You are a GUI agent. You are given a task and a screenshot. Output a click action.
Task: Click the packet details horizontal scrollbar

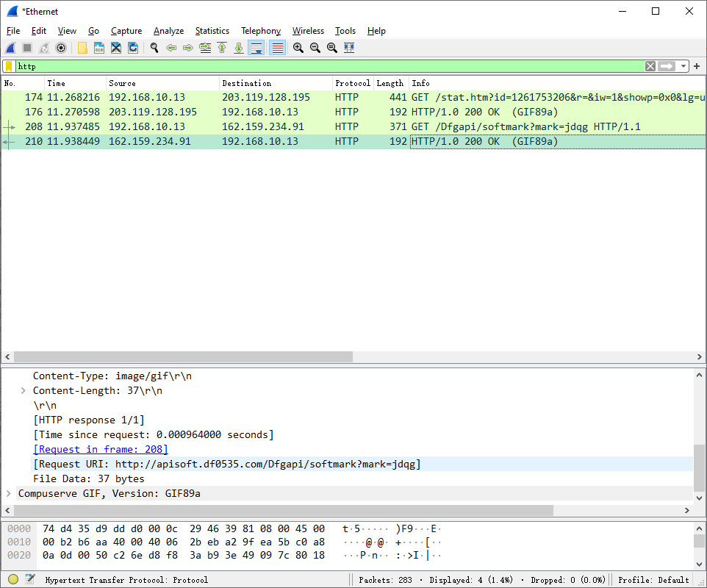pos(284,510)
